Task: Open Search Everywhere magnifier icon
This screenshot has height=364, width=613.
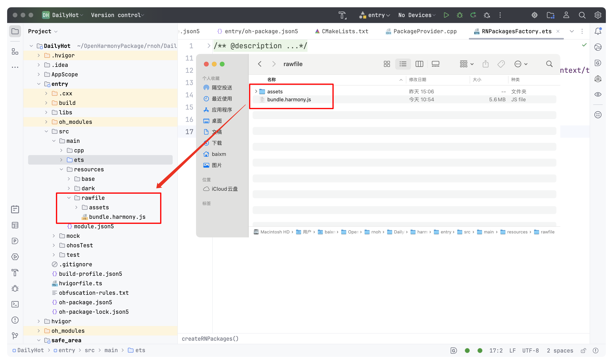Action: coord(582,15)
